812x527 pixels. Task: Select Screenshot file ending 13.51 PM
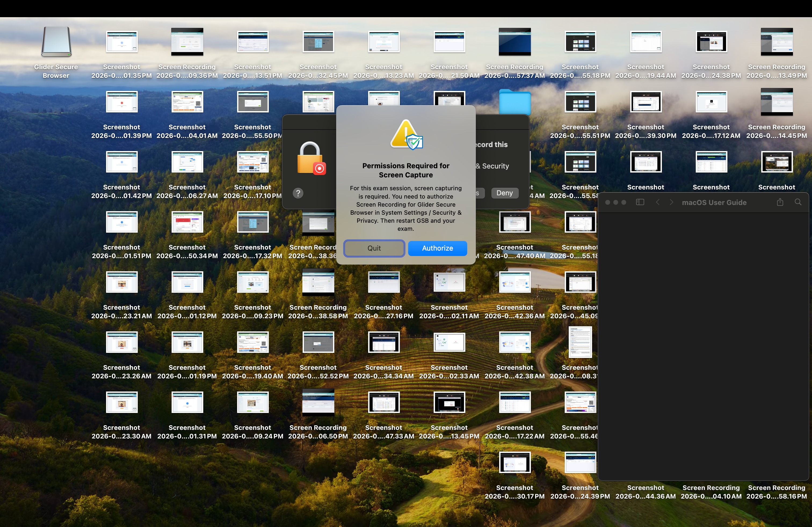coord(253,42)
